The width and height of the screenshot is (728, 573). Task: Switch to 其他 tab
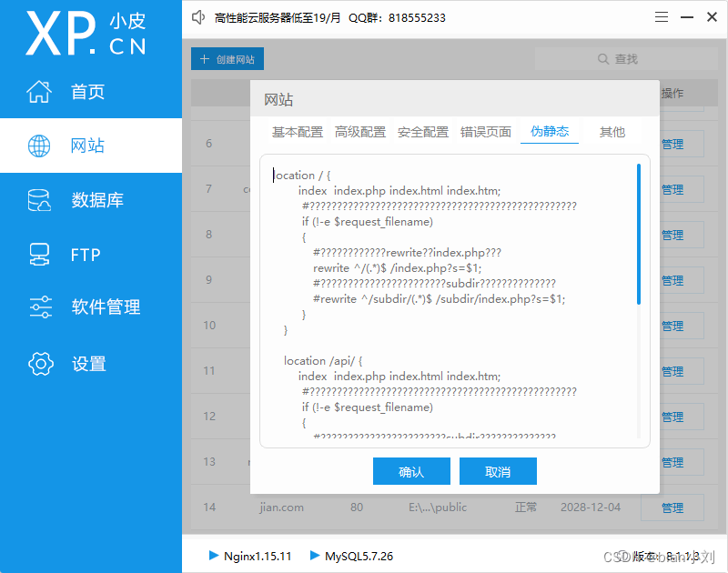click(x=612, y=132)
